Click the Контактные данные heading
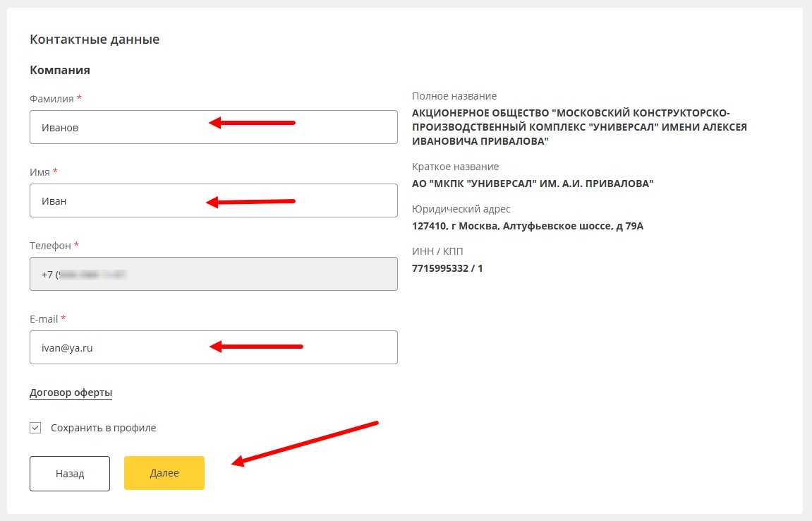812x521 pixels. pyautogui.click(x=95, y=40)
